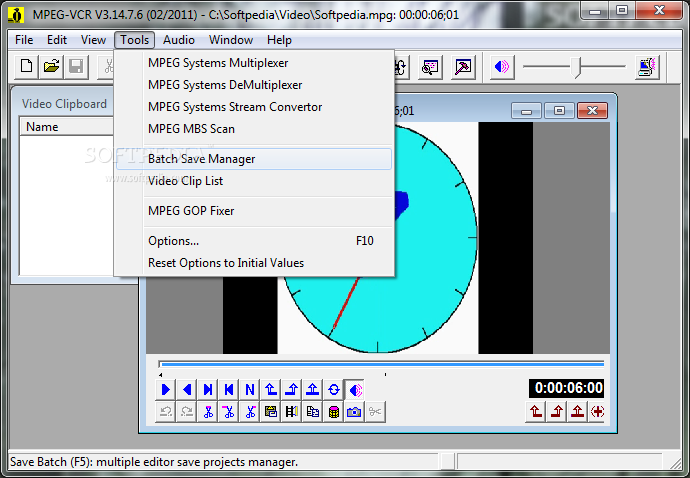Open a file with the folder icon

(51, 67)
